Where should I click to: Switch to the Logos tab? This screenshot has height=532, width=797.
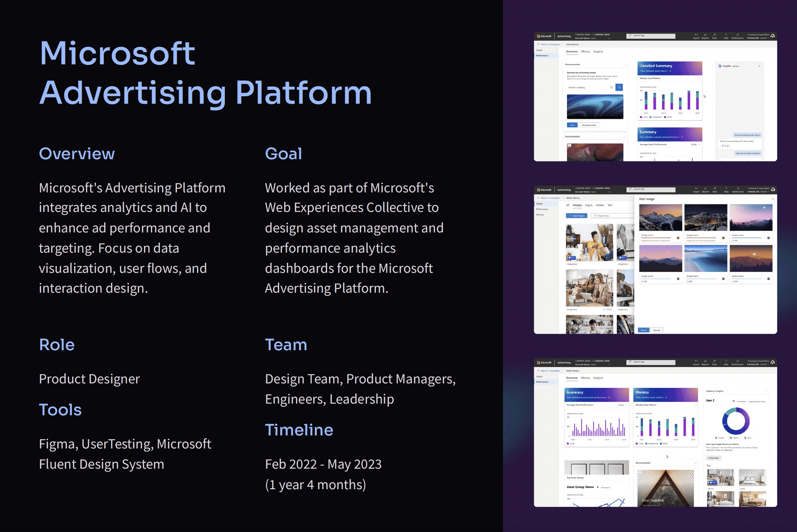click(x=589, y=205)
